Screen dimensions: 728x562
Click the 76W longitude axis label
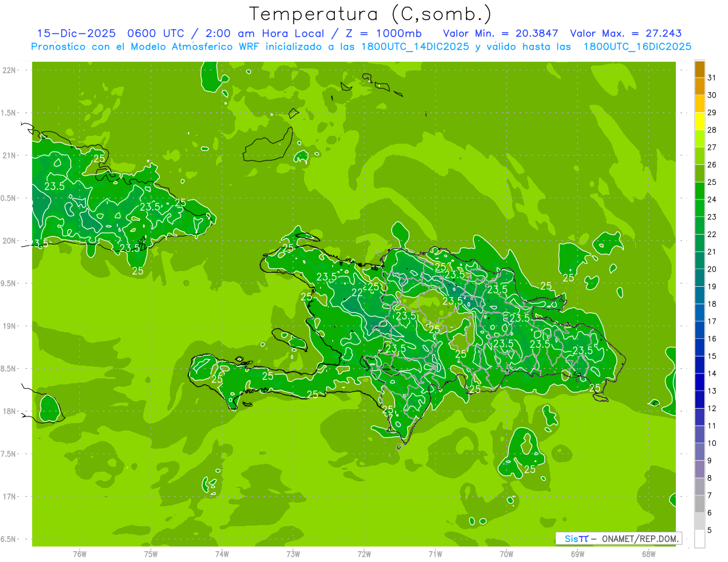click(79, 554)
